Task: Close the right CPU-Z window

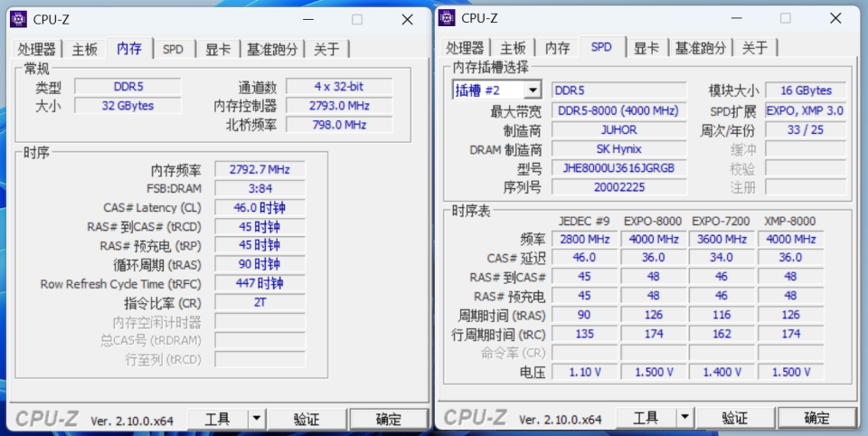Action: pyautogui.click(x=835, y=18)
